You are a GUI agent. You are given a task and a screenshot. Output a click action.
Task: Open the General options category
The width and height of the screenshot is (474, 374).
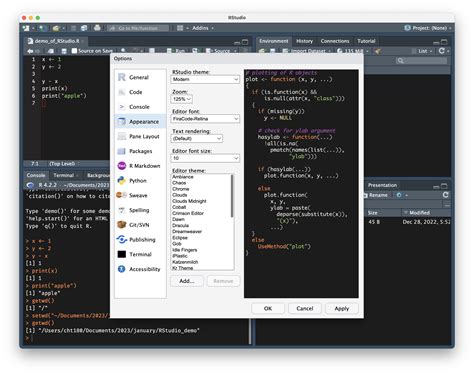pyautogui.click(x=140, y=77)
